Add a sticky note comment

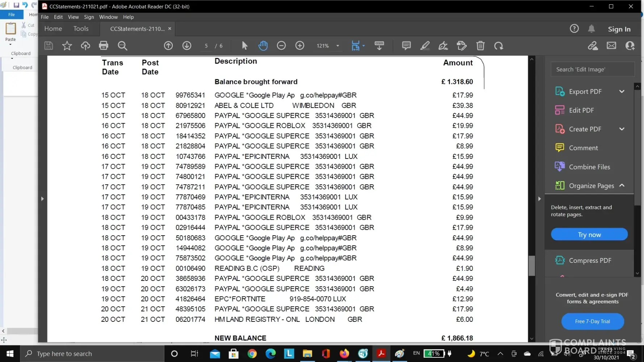tap(406, 46)
